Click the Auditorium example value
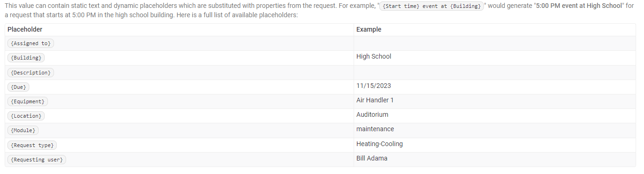Viewport: 644px width, 174px height. [372, 114]
